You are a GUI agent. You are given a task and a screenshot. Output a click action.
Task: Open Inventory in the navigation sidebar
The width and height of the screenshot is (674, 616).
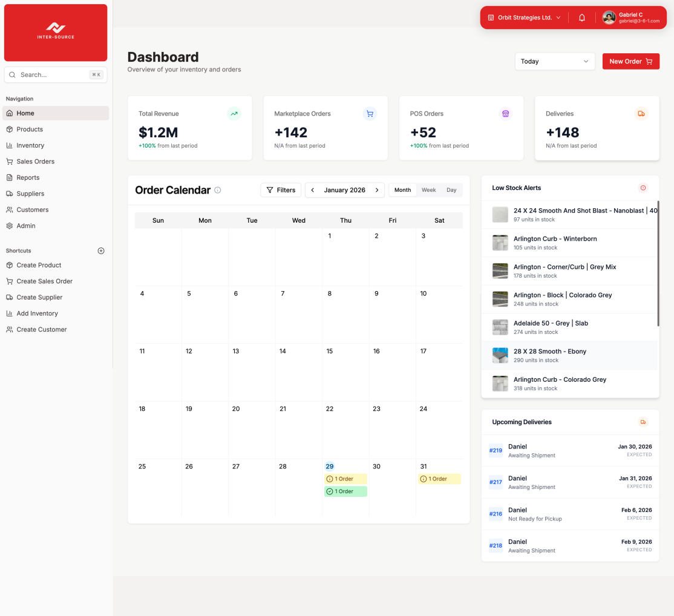pyautogui.click(x=30, y=145)
